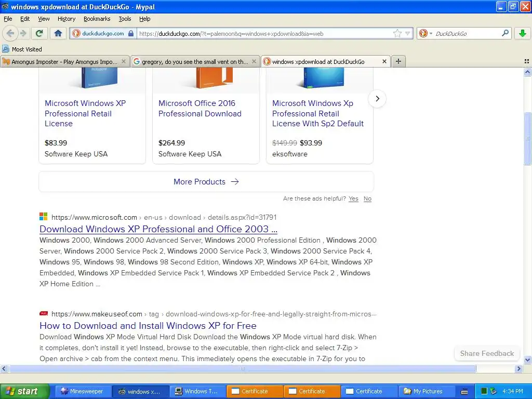Click the tab groups grid icon
The height and width of the screenshot is (399, 532).
point(527,61)
